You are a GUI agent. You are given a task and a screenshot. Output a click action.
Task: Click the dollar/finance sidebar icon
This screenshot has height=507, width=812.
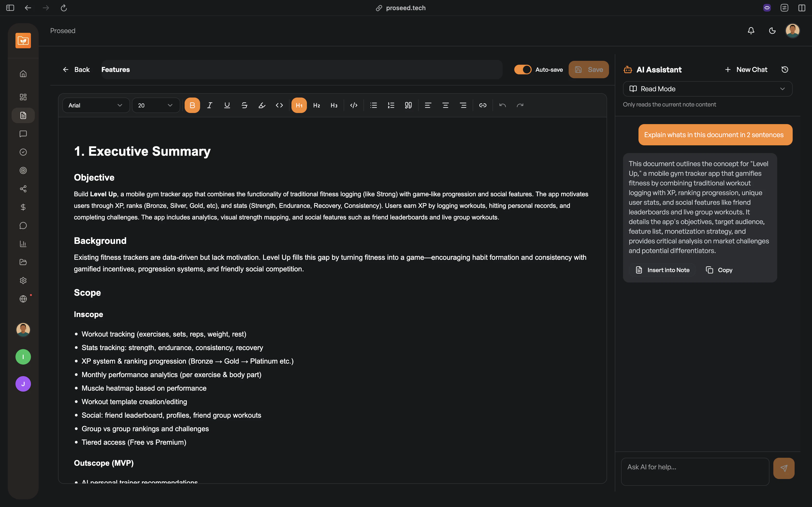23,207
